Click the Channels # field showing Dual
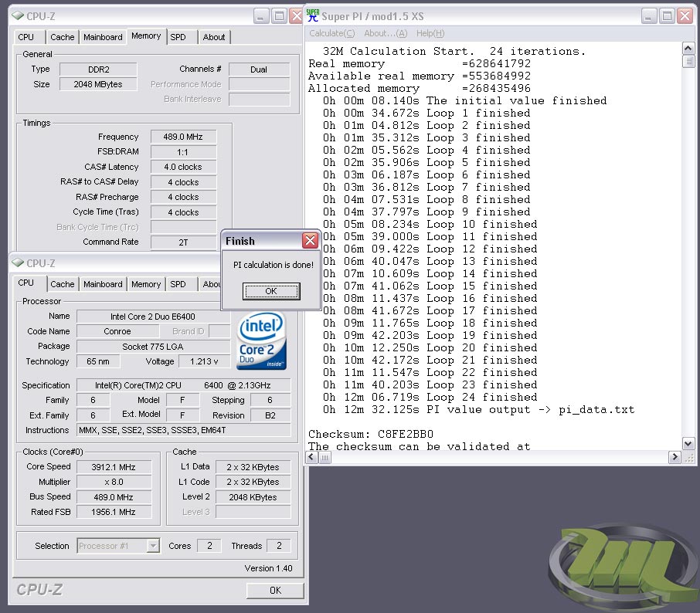 pyautogui.click(x=259, y=69)
